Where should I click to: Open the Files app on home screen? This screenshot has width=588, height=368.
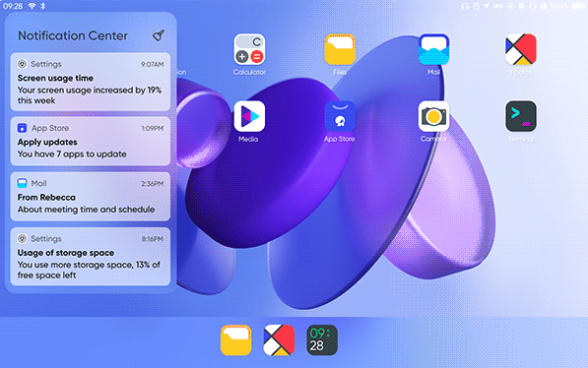[340, 50]
